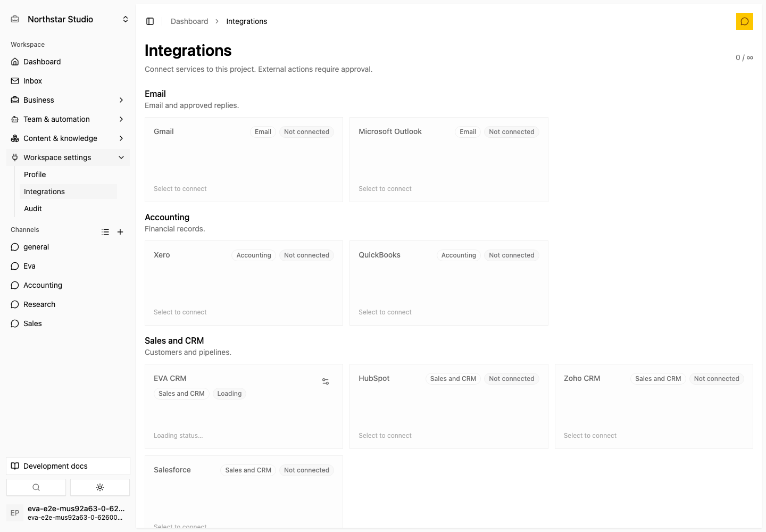Open Northstar Studio workspace switcher
This screenshot has width=766, height=532.
(68, 19)
